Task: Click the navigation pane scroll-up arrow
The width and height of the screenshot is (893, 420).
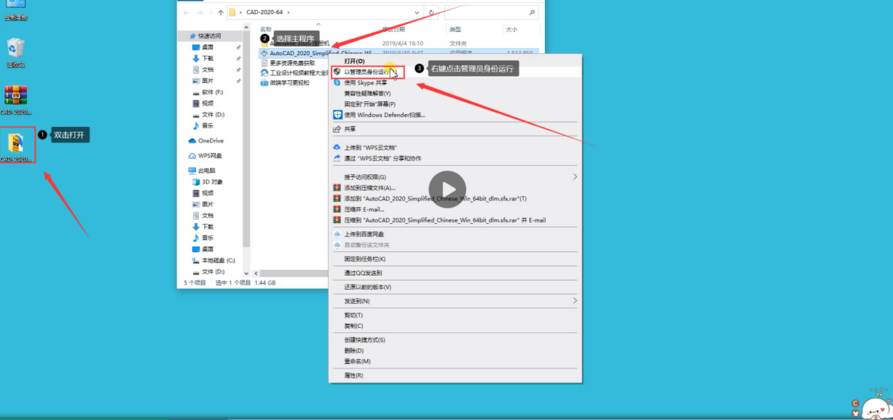Action: click(246, 27)
